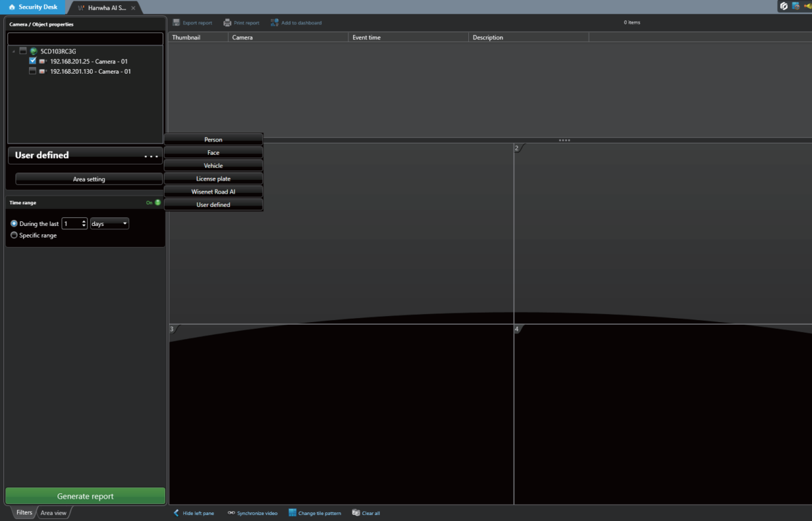Collapse the 5CD103RC3G tree node arrow
This screenshot has width=812, height=521.
coord(14,51)
